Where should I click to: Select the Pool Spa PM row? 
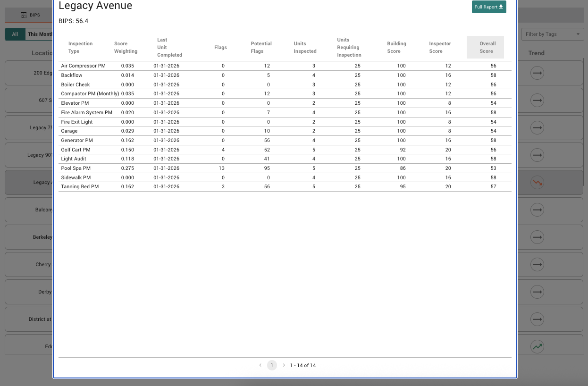coord(285,168)
